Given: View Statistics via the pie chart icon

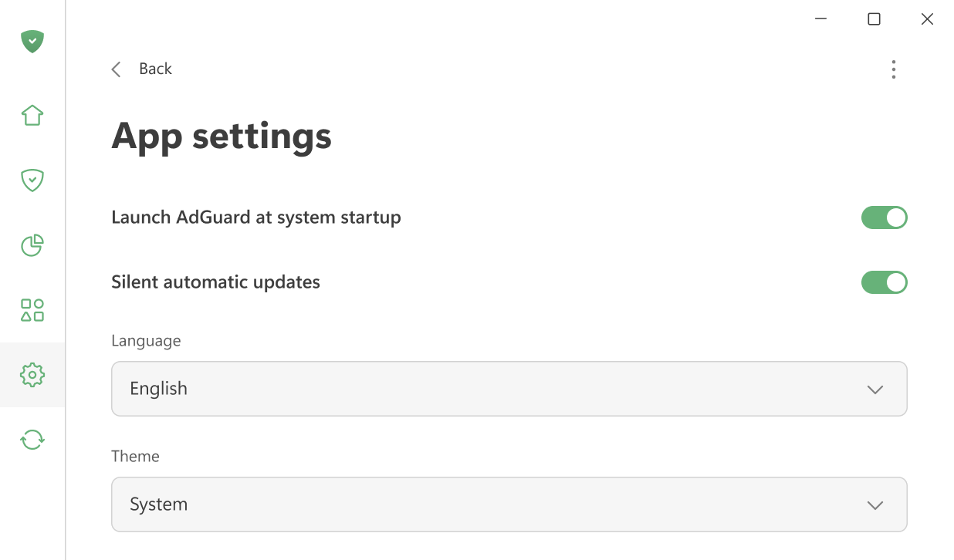Looking at the screenshot, I should click(32, 245).
